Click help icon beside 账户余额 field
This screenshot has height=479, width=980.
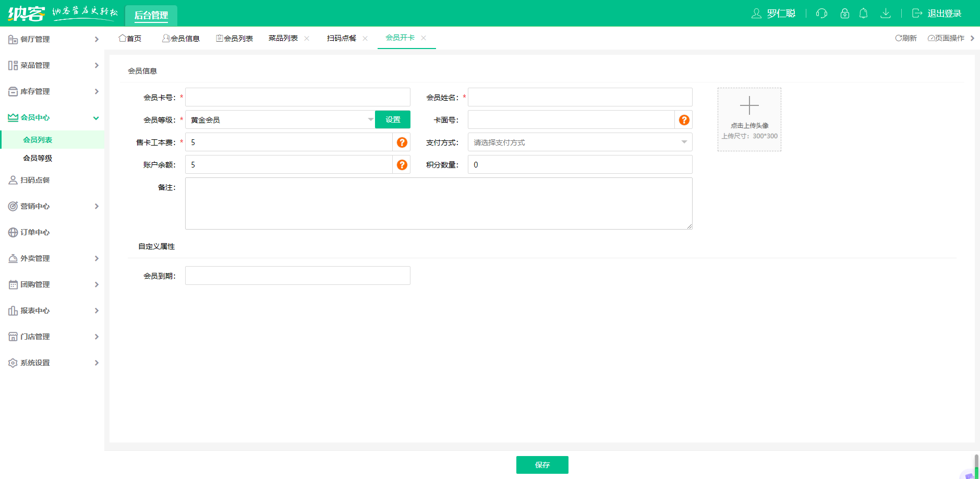pyautogui.click(x=402, y=165)
